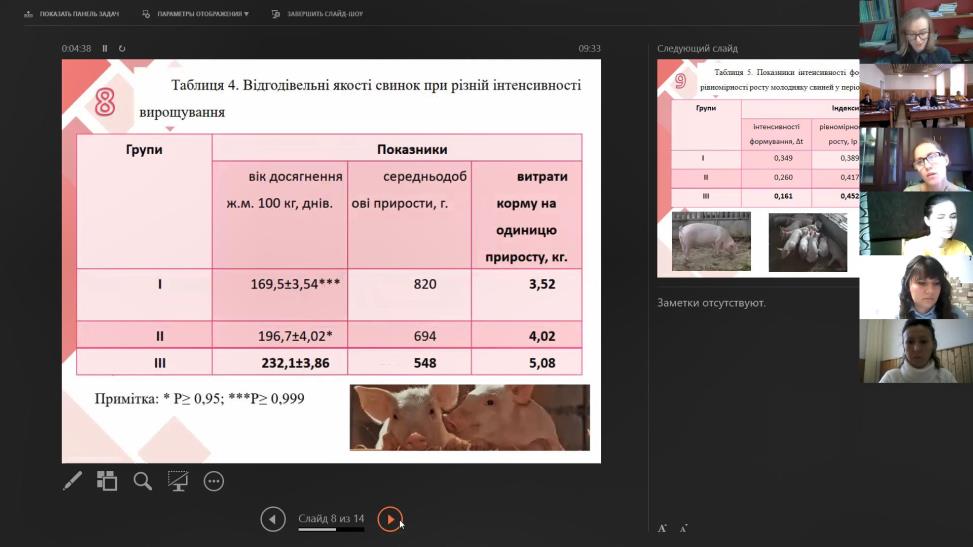The height and width of the screenshot is (547, 973).
Task: Click the slide progress bar under slide counter
Action: pos(331,529)
